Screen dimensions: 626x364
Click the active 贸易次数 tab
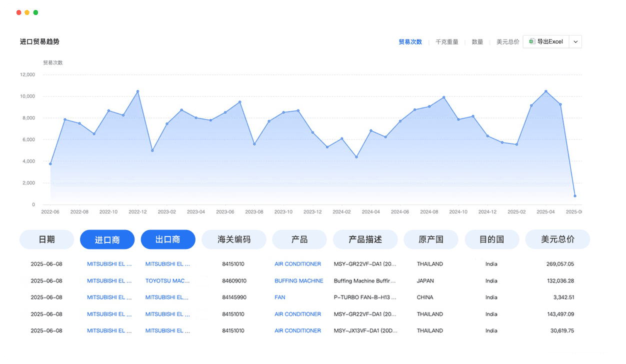[410, 41]
